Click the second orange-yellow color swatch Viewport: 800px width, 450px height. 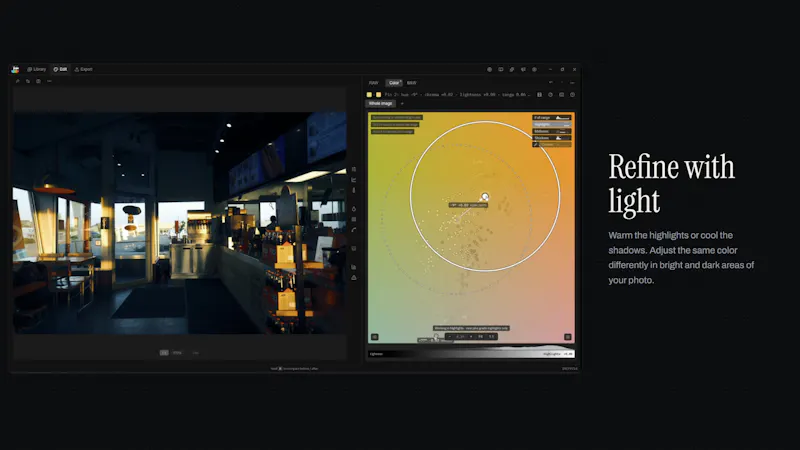[379, 95]
